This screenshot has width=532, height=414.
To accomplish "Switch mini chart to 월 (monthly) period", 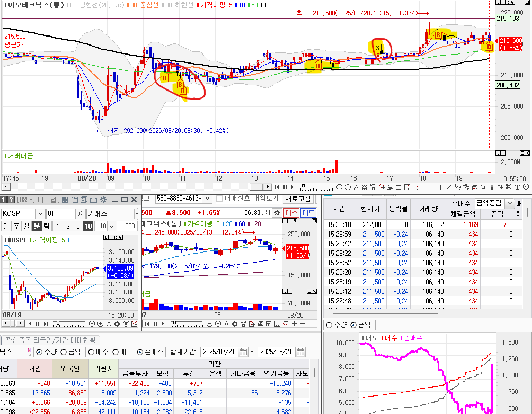I will 26,226.
